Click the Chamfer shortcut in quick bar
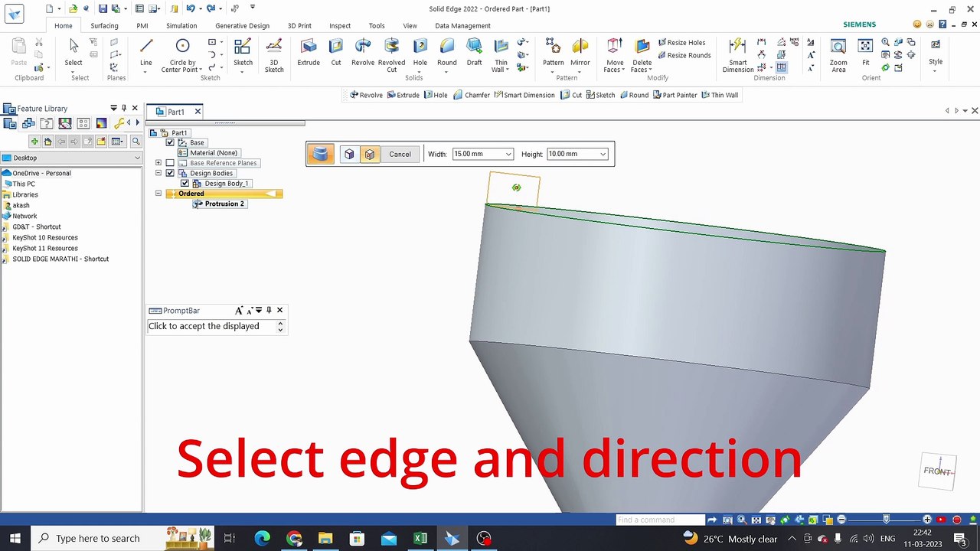The width and height of the screenshot is (980, 551). tap(472, 95)
